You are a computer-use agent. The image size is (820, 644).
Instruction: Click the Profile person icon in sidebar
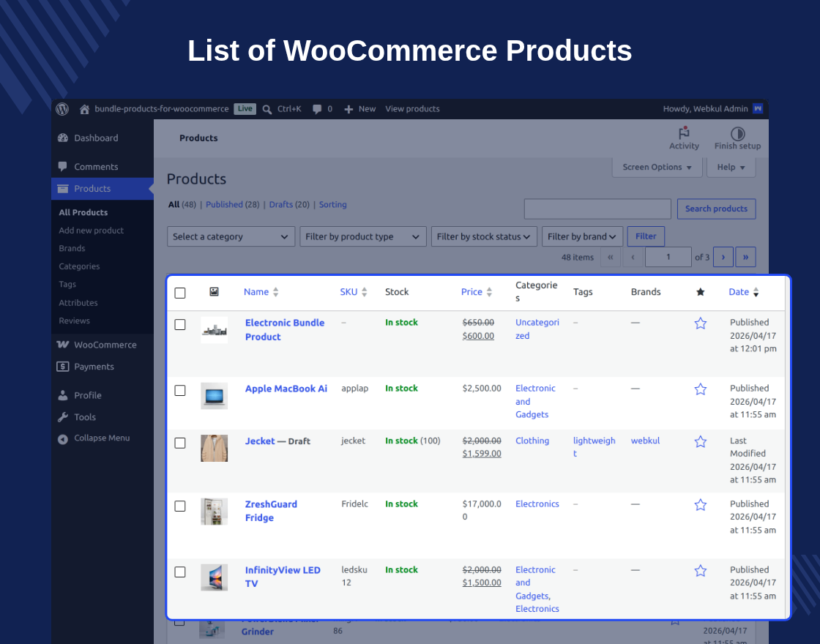tap(63, 395)
